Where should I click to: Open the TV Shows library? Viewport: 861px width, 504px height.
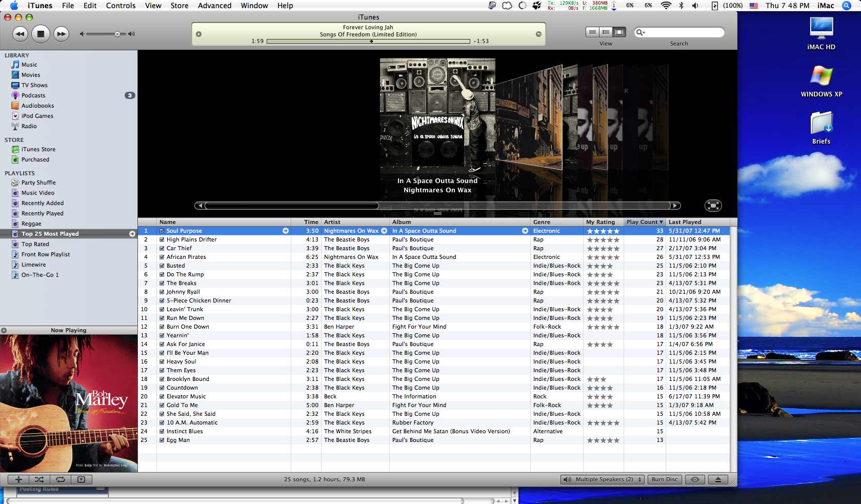point(34,85)
